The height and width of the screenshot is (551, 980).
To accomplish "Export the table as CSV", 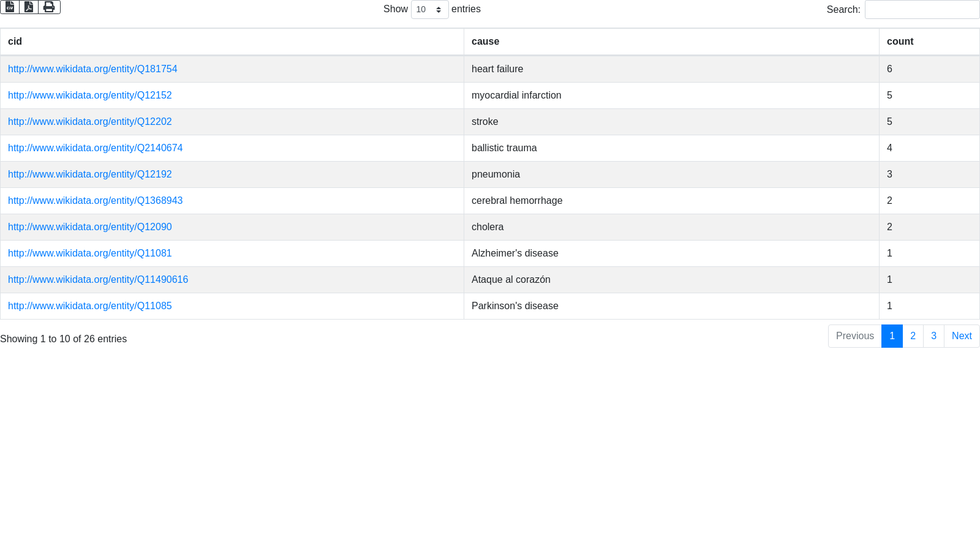I will tap(10, 7).
